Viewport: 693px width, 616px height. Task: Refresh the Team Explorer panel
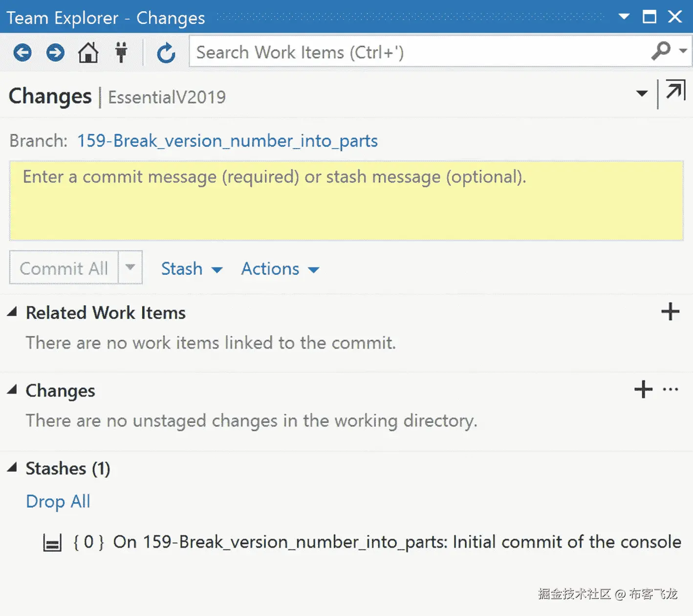[166, 52]
